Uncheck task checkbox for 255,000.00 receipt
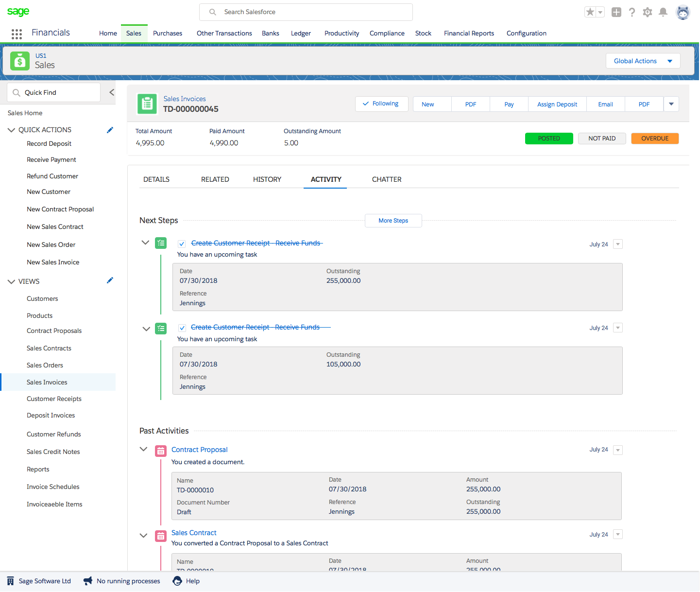The width and height of the screenshot is (700, 592). (x=182, y=244)
